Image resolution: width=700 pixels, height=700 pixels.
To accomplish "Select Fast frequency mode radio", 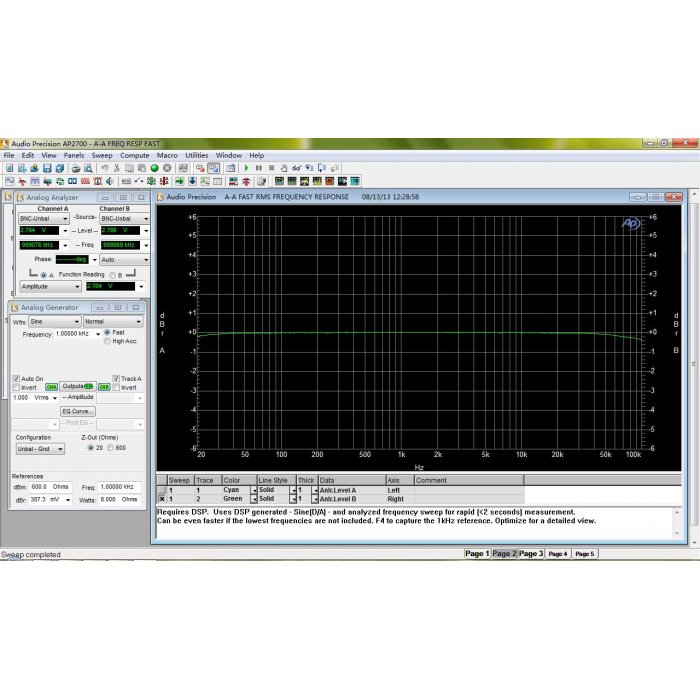I will point(107,333).
